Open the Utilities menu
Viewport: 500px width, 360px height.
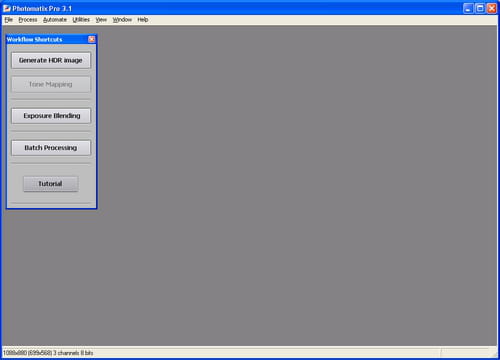[x=81, y=20]
